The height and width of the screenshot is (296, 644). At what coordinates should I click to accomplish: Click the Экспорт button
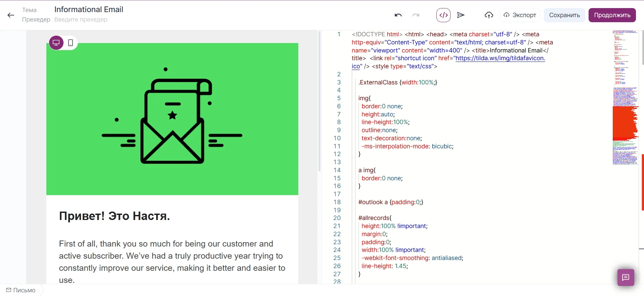(x=520, y=15)
